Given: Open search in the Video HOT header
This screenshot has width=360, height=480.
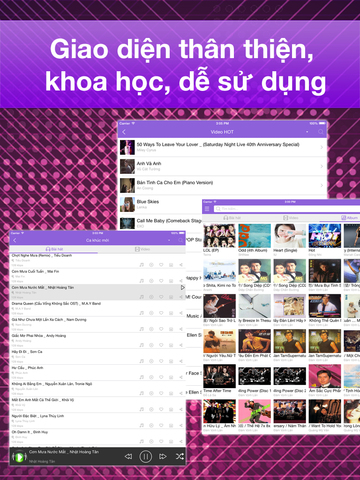Looking at the screenshot, I should click(321, 132).
